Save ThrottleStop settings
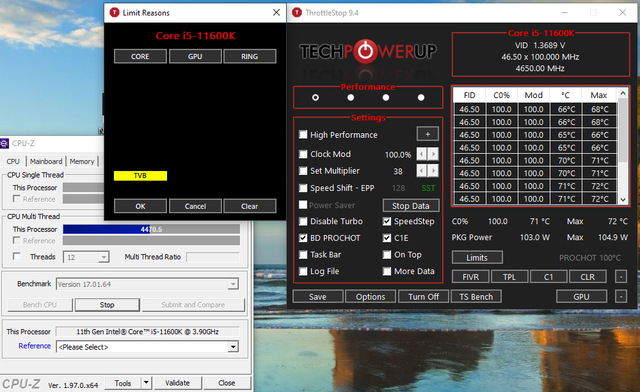The height and width of the screenshot is (392, 640). tap(318, 296)
